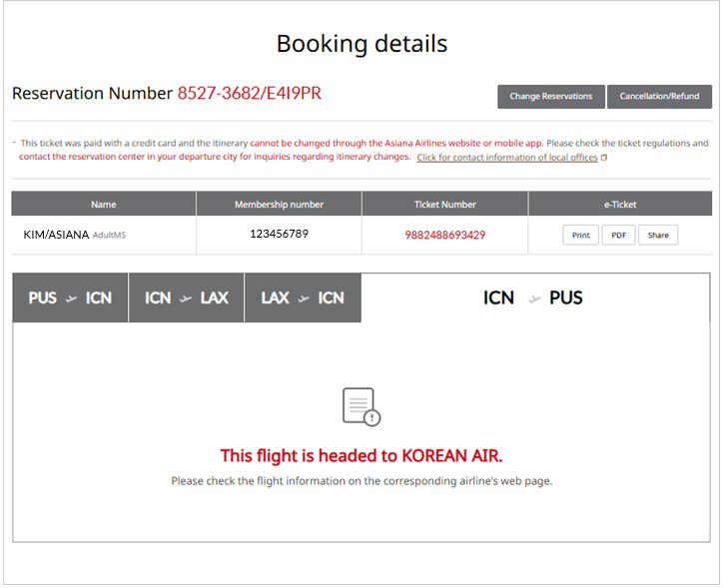Click passenger name KIM/ASIANA
The image size is (723, 588).
[x=56, y=235]
